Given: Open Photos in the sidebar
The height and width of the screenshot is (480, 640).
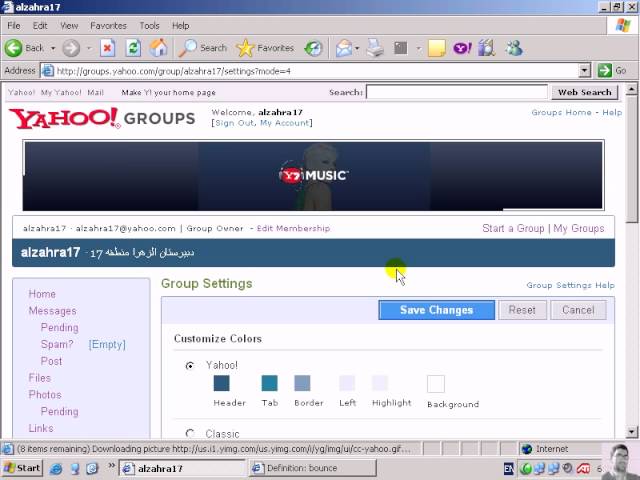Looking at the screenshot, I should (45, 395).
